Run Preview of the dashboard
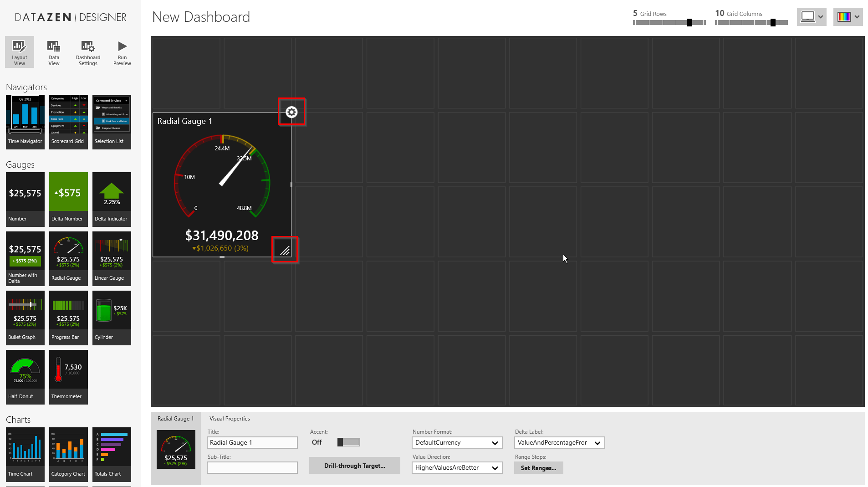Image resolution: width=868 pixels, height=487 pixels. click(122, 52)
